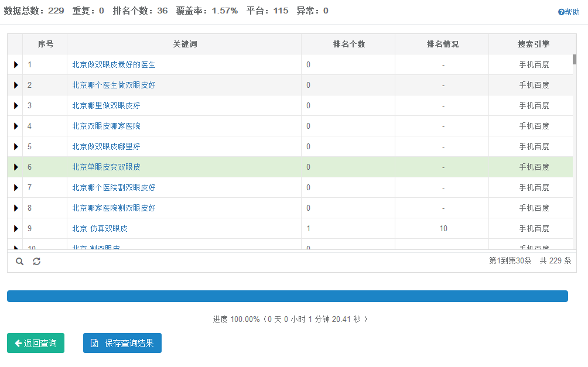Click 排名个数 value 1 in row 9
This screenshot has width=588, height=367.
[x=308, y=228]
